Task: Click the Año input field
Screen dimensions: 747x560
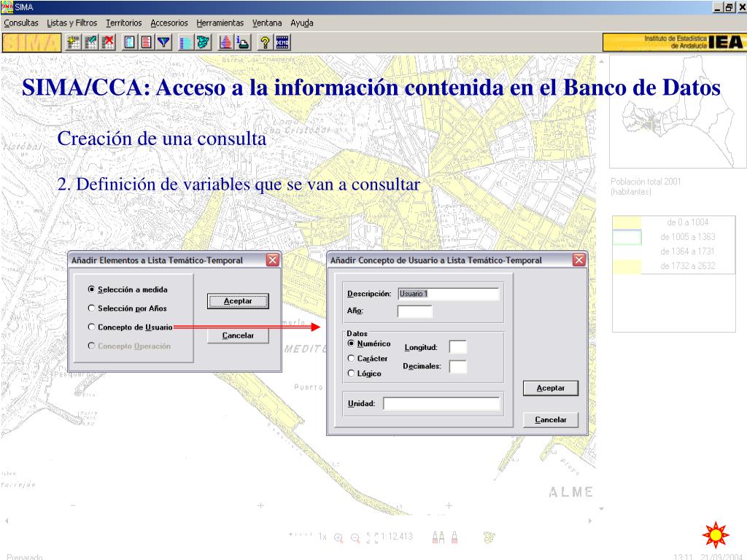Action: point(414,311)
